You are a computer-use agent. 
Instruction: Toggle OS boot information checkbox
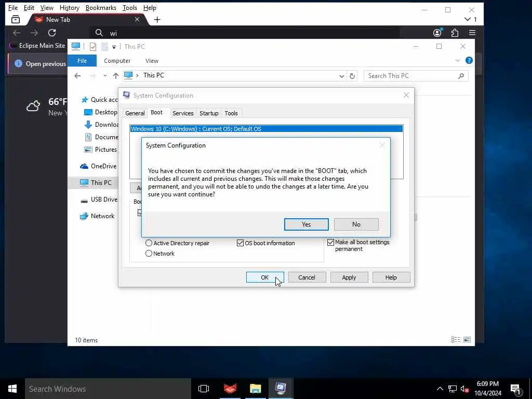(240, 243)
